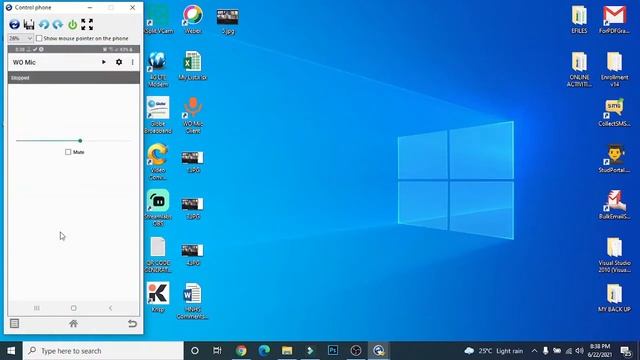Click the menu list icon at Control phone bottom
Viewport: 640px width, 360px height.
point(14,324)
